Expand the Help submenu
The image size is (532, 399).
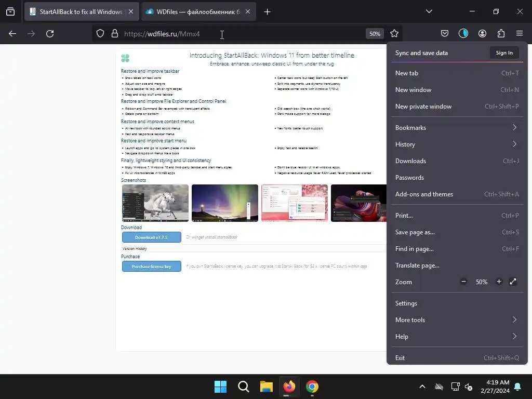click(457, 337)
